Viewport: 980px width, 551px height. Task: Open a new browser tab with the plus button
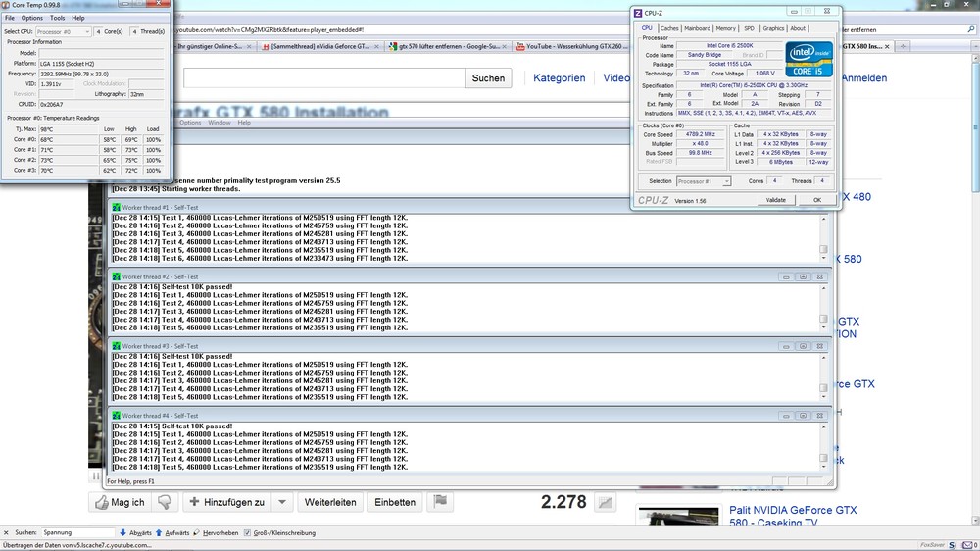[903, 46]
